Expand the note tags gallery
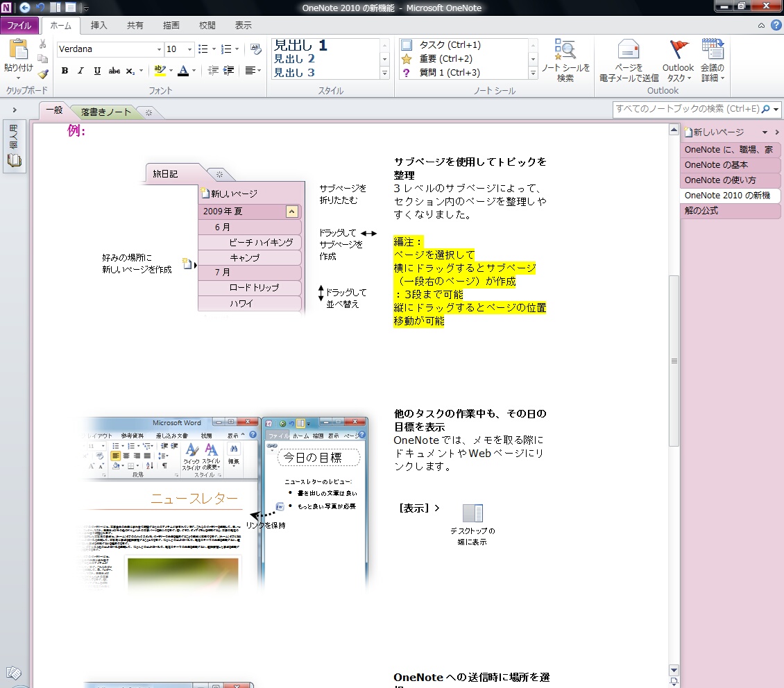This screenshot has width=784, height=688. (533, 73)
